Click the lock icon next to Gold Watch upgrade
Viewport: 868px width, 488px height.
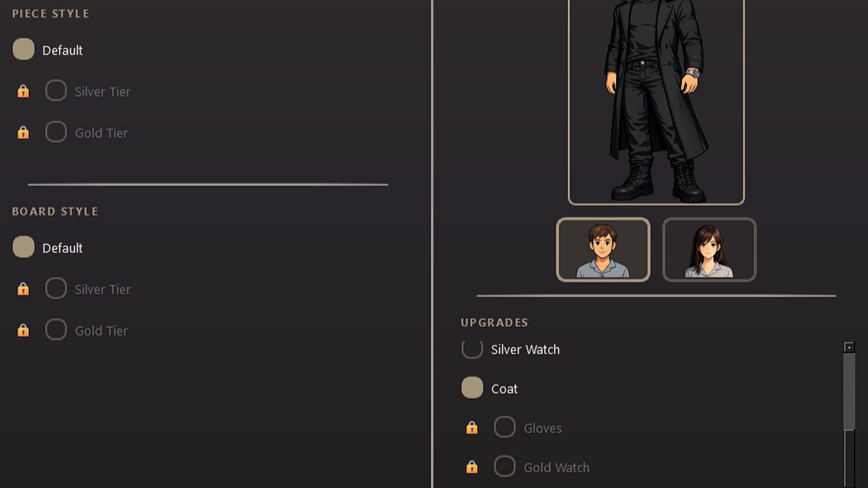(x=472, y=467)
